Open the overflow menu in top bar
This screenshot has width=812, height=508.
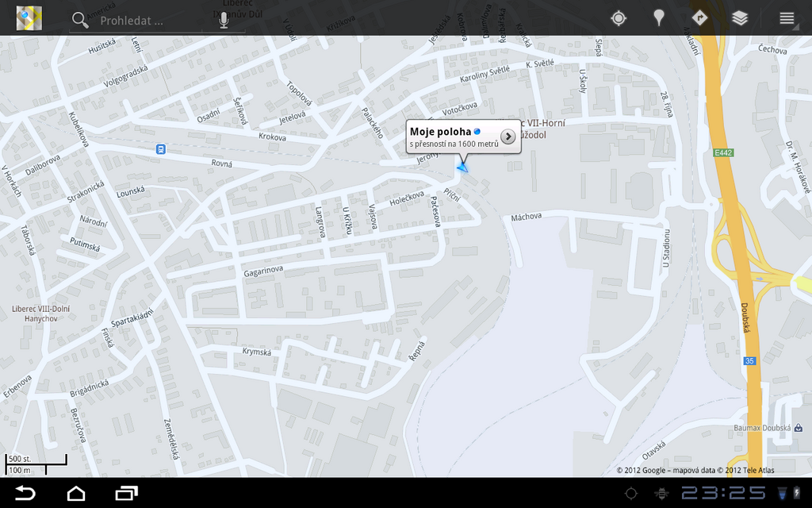point(787,18)
